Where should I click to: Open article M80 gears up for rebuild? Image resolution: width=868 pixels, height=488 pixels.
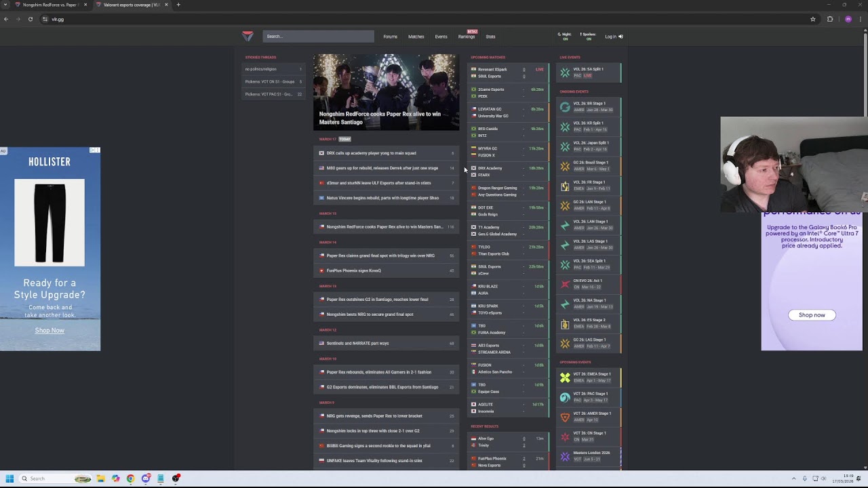(387, 168)
